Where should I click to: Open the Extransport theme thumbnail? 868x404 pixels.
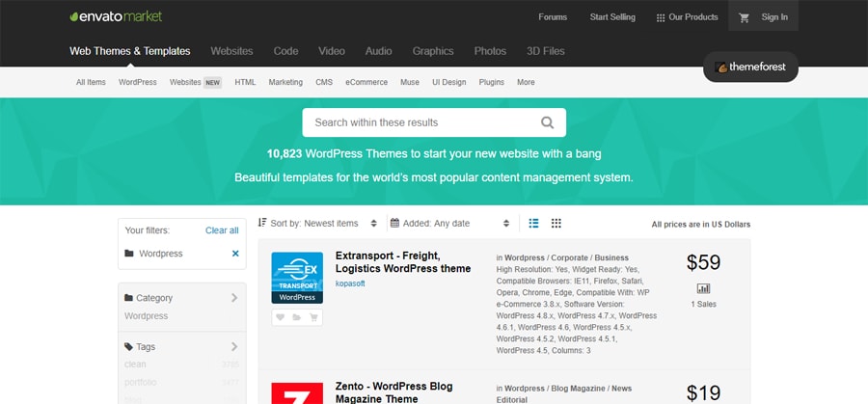[x=297, y=278]
